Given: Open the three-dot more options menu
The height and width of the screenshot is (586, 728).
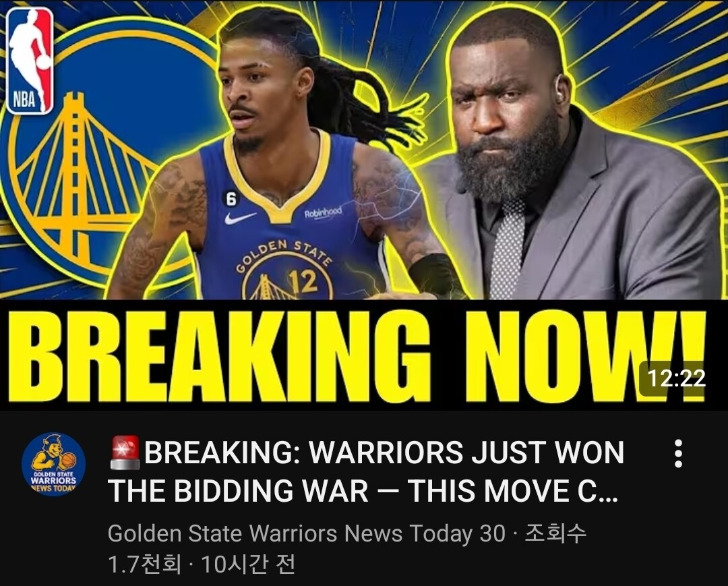Looking at the screenshot, I should coord(678,454).
